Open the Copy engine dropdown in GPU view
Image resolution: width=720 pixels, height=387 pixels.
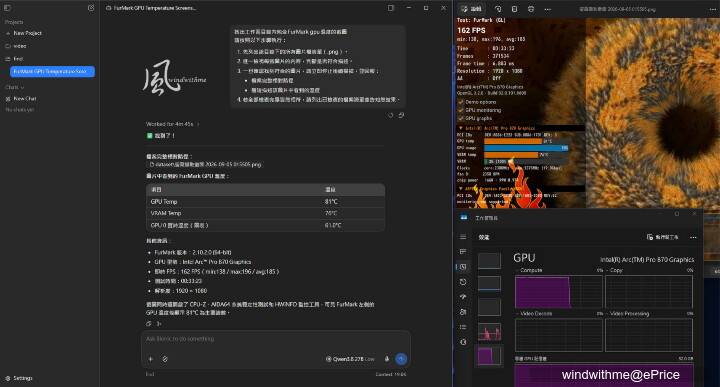pos(614,270)
